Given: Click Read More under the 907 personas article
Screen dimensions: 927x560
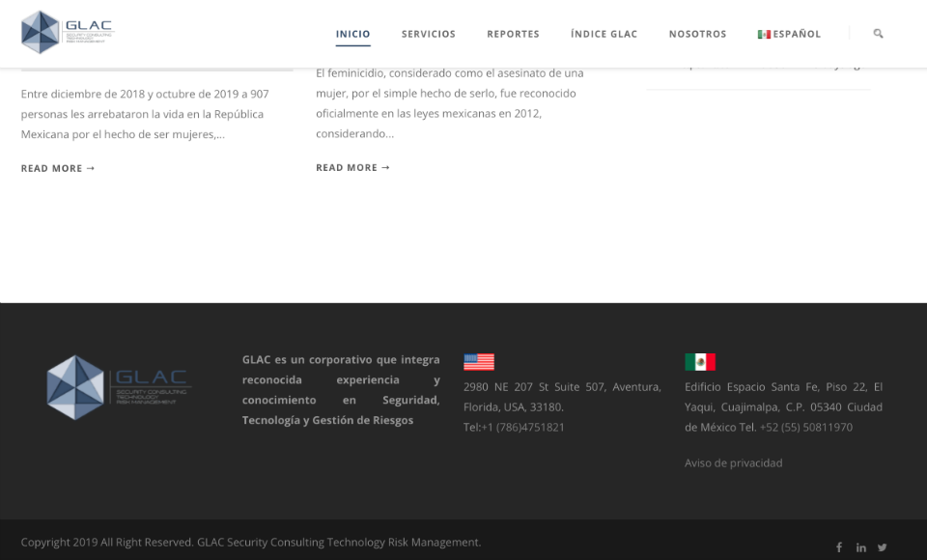Looking at the screenshot, I should coord(58,168).
